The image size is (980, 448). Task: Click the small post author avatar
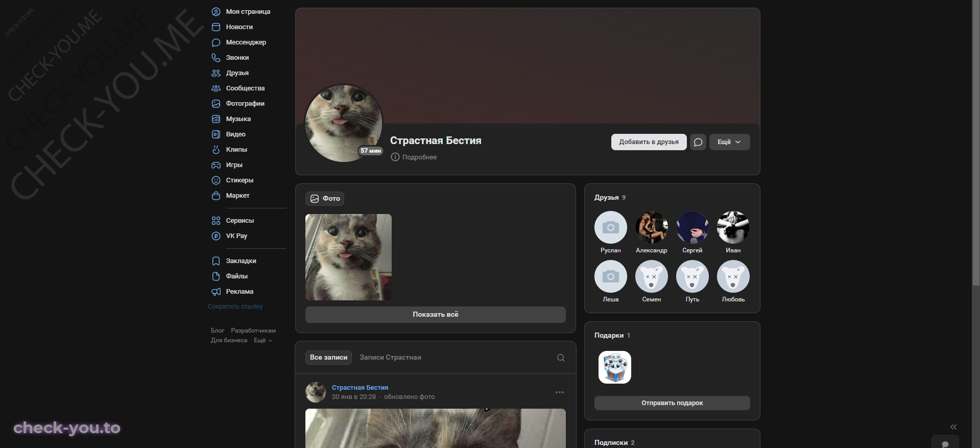click(x=316, y=392)
